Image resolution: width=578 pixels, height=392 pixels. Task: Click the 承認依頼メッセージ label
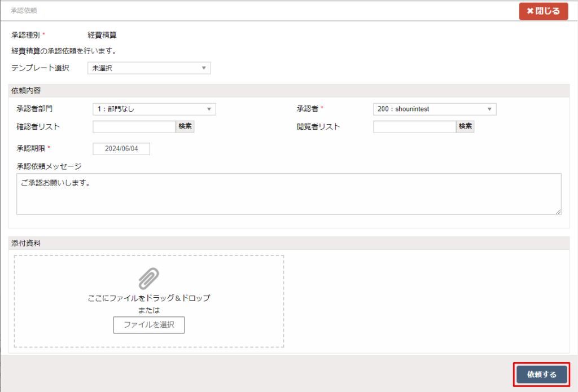(x=49, y=166)
